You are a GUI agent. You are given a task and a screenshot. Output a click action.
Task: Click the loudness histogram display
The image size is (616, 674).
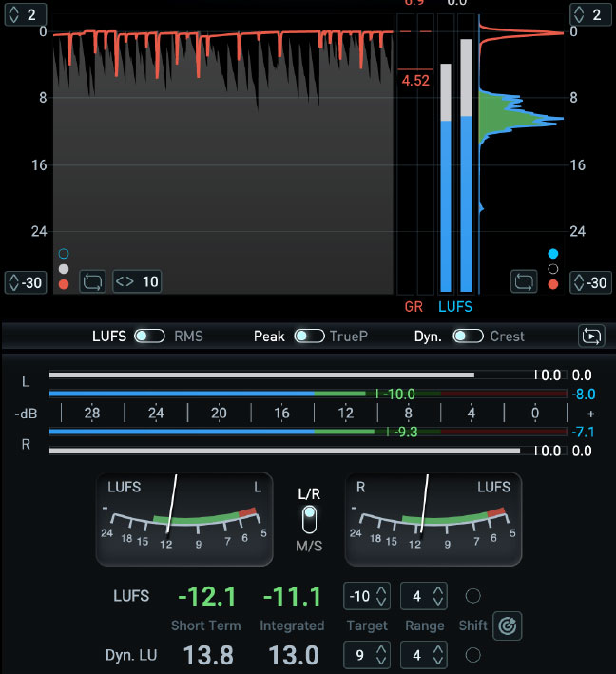(522, 155)
